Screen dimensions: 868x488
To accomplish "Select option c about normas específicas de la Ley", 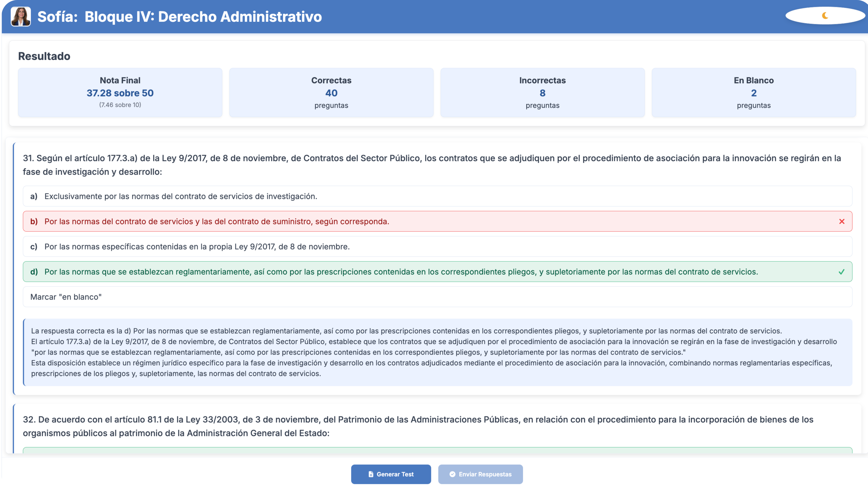I will (437, 247).
